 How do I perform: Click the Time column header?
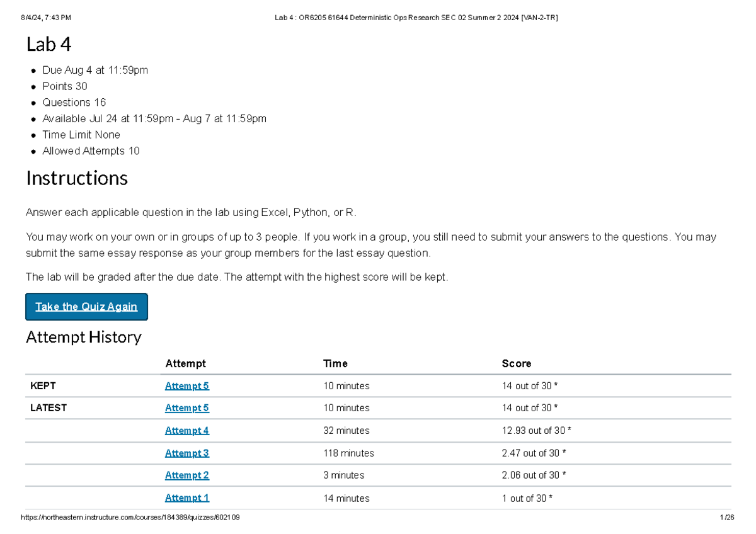point(335,363)
